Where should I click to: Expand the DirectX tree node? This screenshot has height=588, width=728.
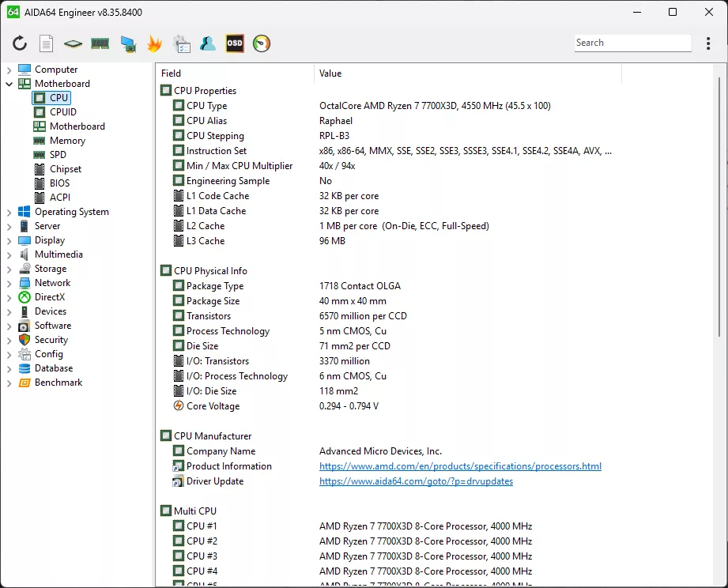point(9,298)
